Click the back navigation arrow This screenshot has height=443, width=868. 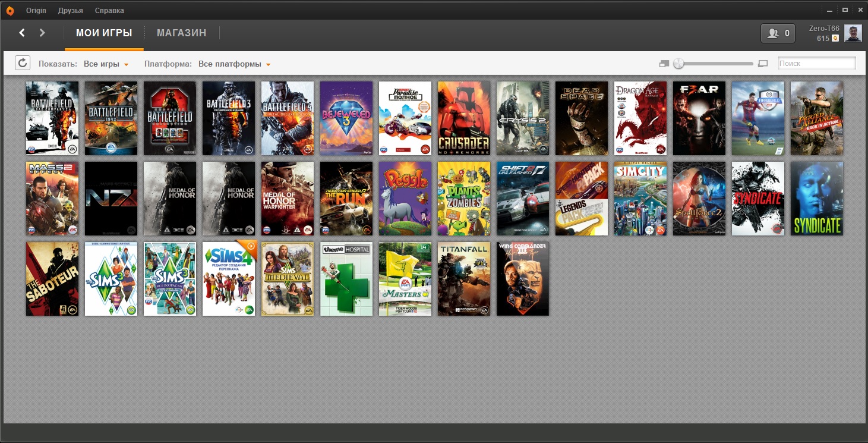click(x=22, y=33)
